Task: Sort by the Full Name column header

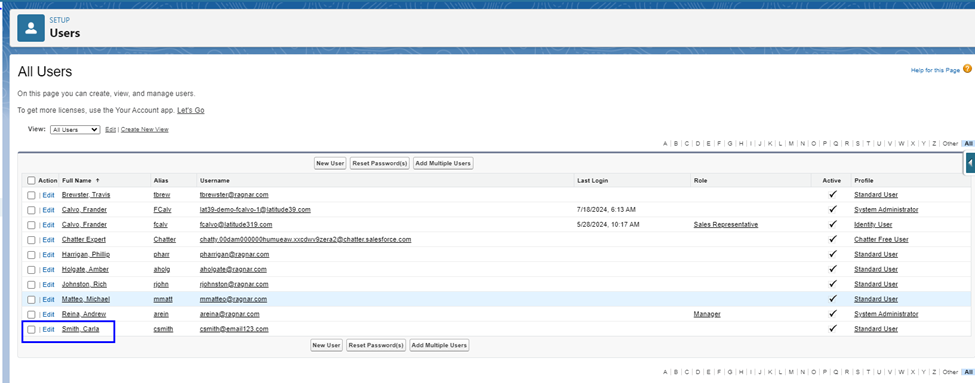Action: pos(77,180)
